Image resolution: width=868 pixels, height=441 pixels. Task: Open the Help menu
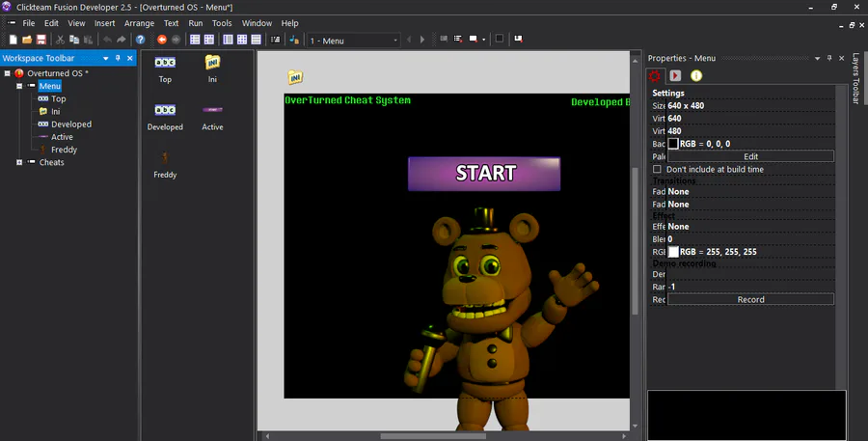pyautogui.click(x=289, y=23)
